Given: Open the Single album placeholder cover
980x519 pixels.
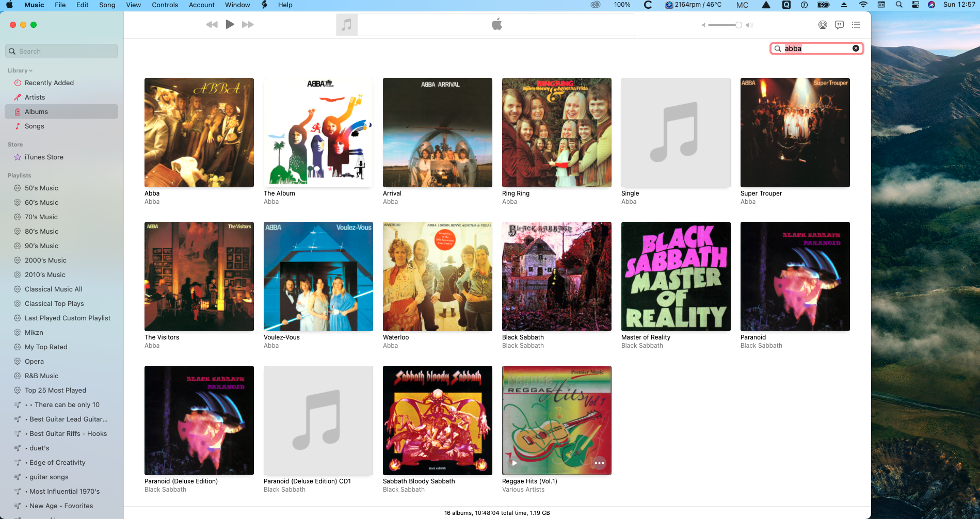Looking at the screenshot, I should 676,133.
